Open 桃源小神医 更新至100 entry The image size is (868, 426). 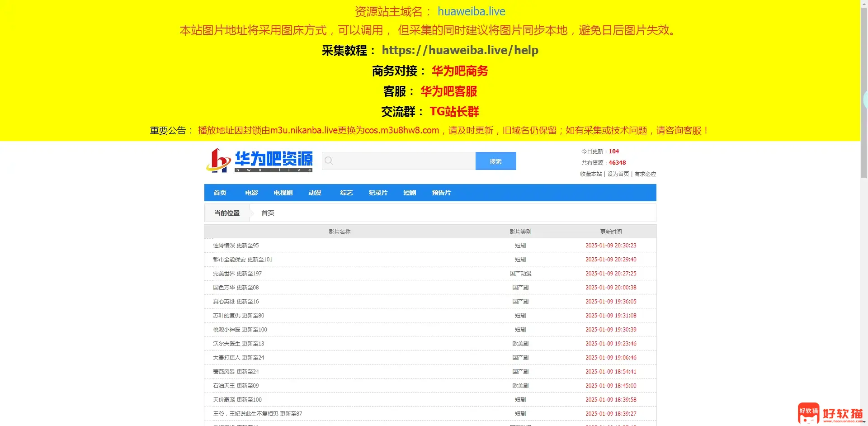click(x=240, y=330)
